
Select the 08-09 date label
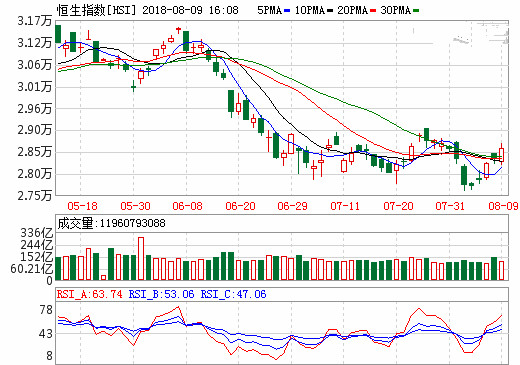tap(503, 206)
